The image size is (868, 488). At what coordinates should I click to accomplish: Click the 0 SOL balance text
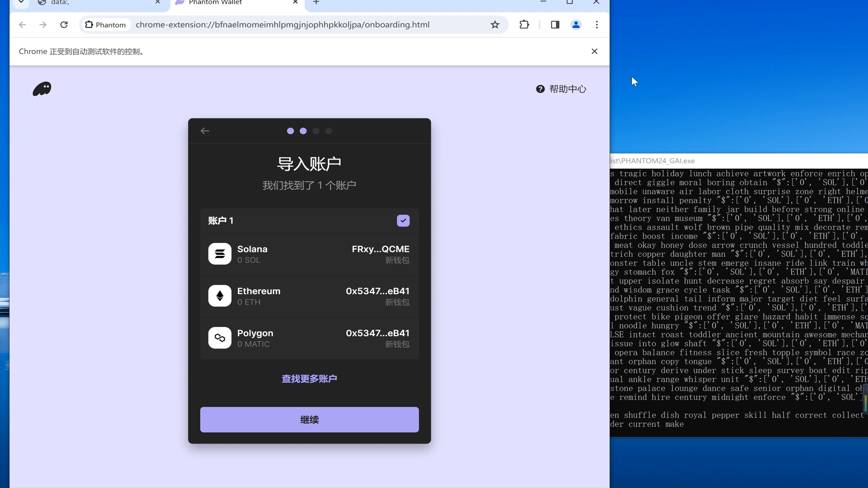coord(249,260)
